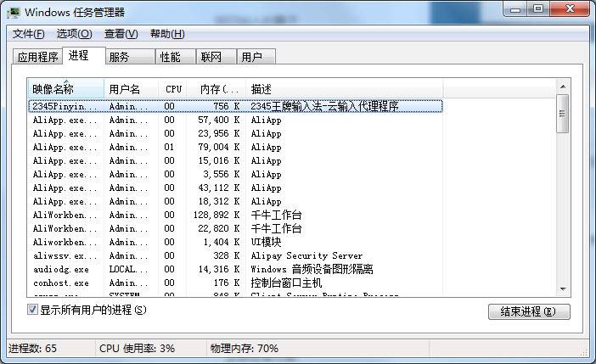Select AliApp.exe row using 18,312 K
The image size is (596, 364).
[x=236, y=201]
